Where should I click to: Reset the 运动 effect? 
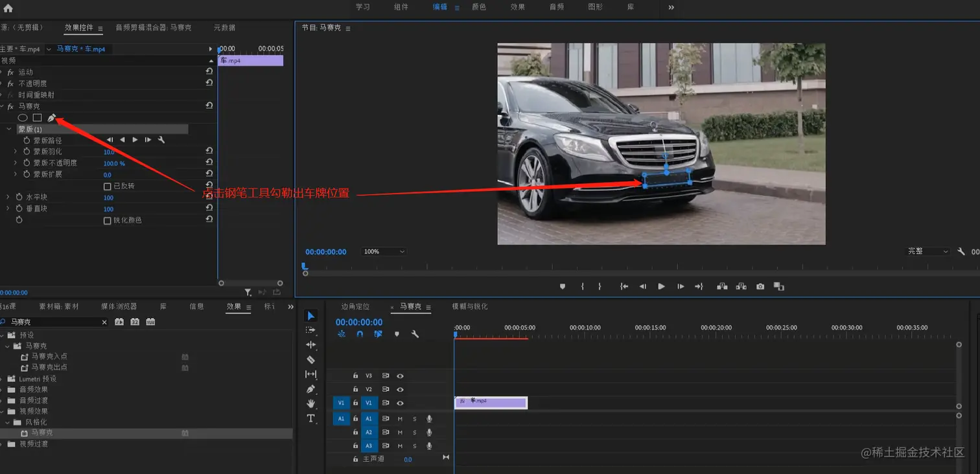(209, 71)
